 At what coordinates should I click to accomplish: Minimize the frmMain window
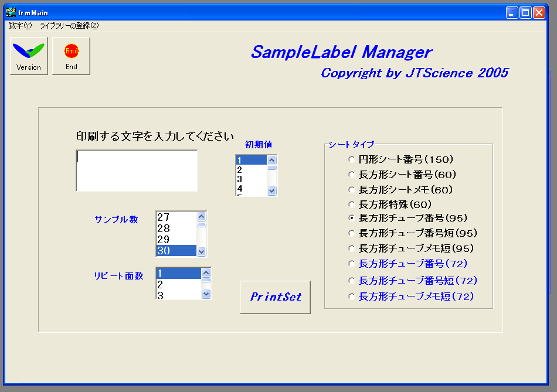coord(511,13)
